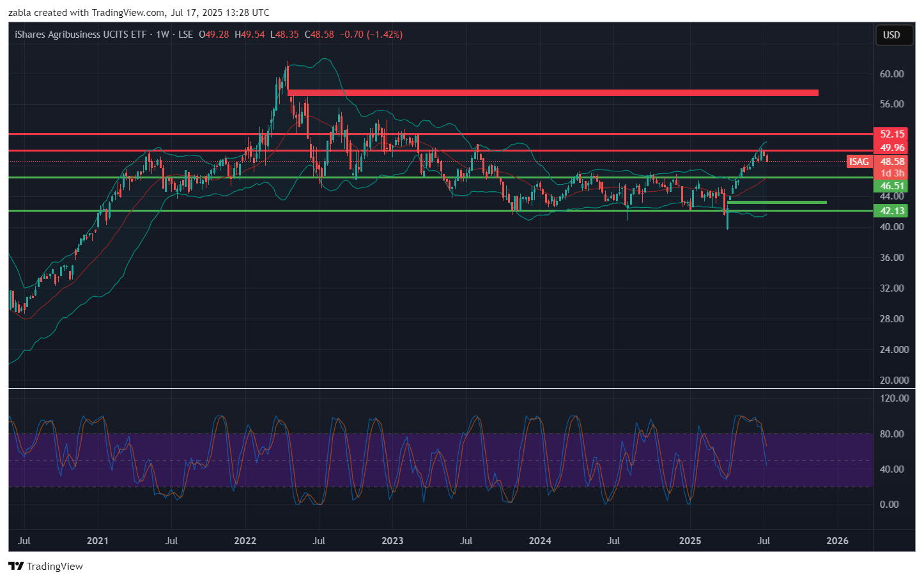Image resolution: width=924 pixels, height=580 pixels.
Task: Select the short thick green support bar
Action: [776, 203]
